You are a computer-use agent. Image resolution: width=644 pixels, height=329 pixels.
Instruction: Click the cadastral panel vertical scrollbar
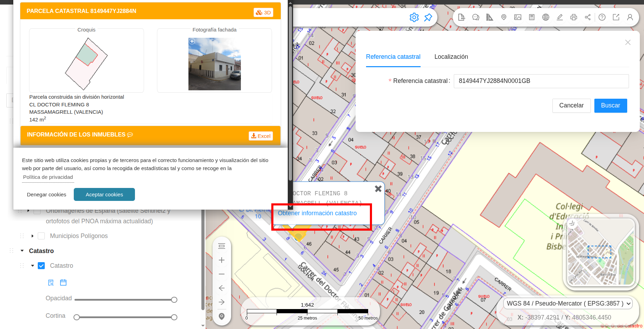pos(290,93)
